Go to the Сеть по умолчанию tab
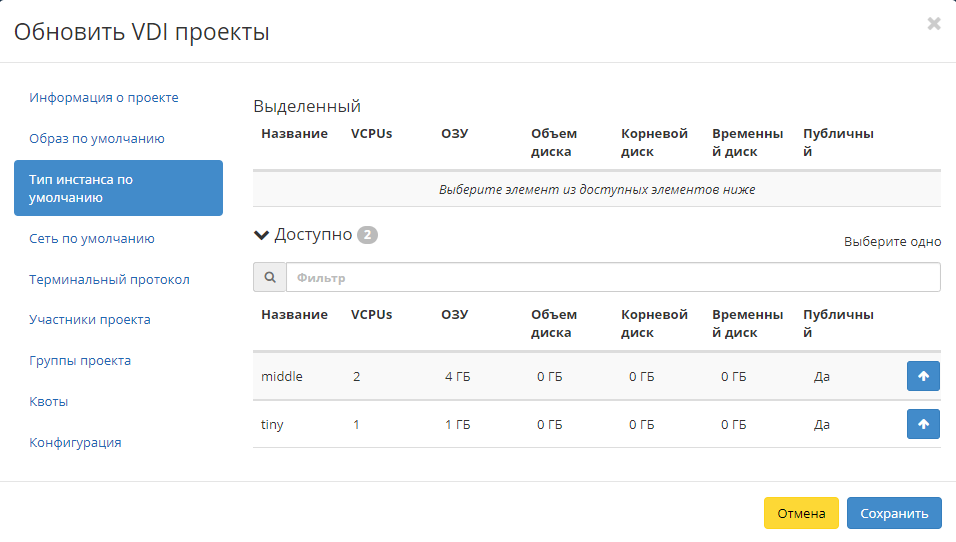This screenshot has width=956, height=542. point(92,239)
